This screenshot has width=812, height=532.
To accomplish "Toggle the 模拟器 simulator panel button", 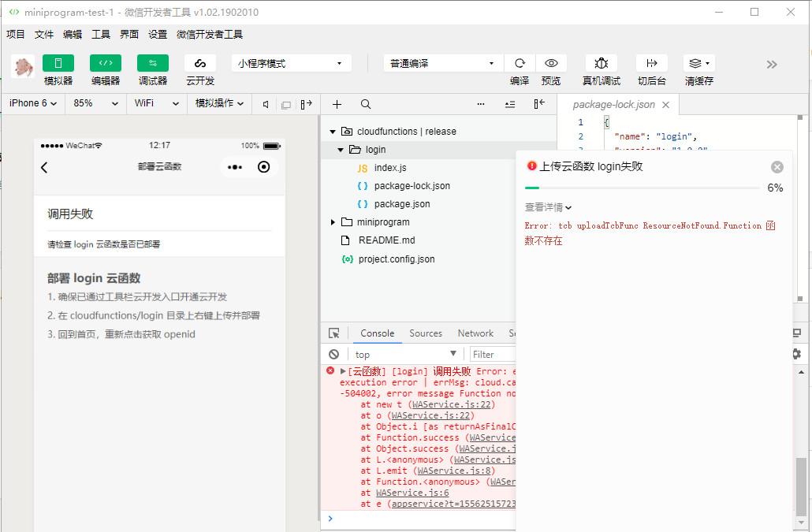I will pos(58,63).
